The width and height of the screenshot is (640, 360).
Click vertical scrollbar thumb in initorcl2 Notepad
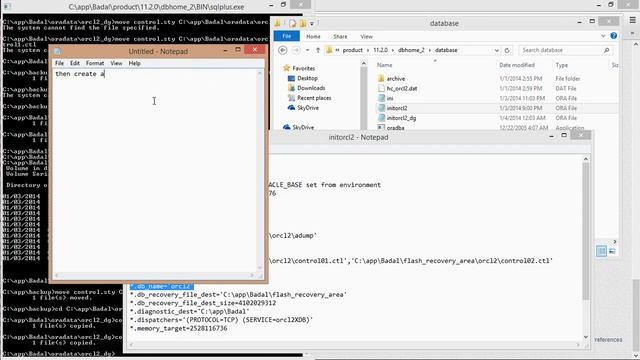click(x=586, y=231)
